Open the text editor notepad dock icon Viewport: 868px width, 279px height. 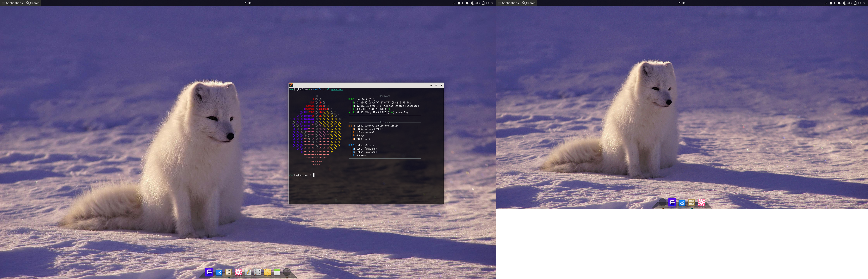click(x=248, y=272)
